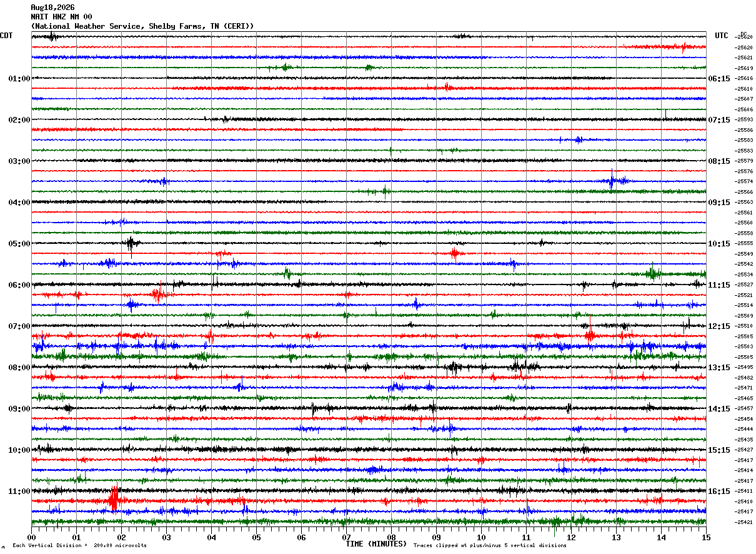Screen dimensions: 756x554
Task: Click the Aug18,2026 date header
Action: click(x=52, y=8)
